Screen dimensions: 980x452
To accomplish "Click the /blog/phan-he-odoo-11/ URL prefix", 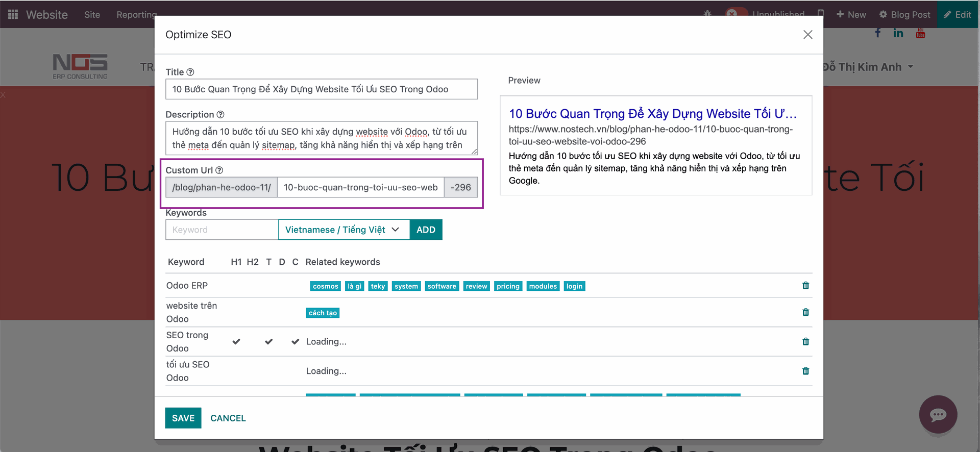I will (x=222, y=187).
